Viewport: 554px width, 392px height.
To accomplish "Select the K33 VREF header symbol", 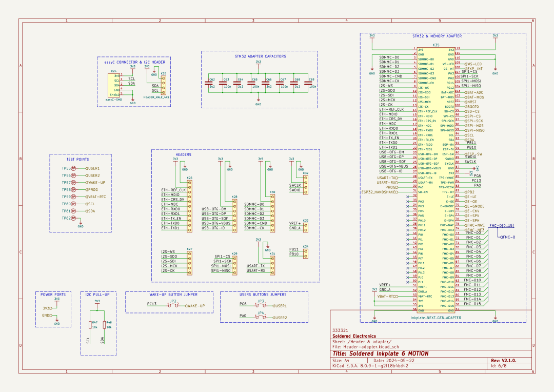I will coord(306,228).
